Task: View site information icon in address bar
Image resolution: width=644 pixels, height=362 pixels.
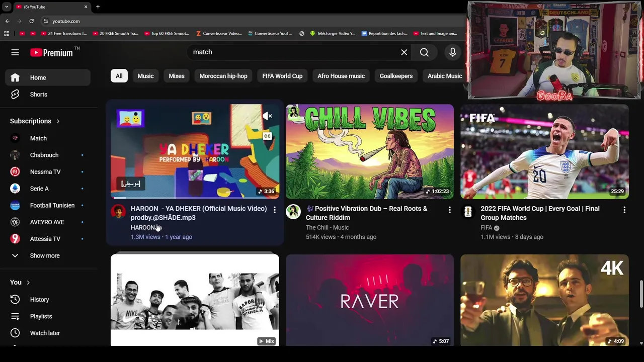Action: (x=46, y=21)
